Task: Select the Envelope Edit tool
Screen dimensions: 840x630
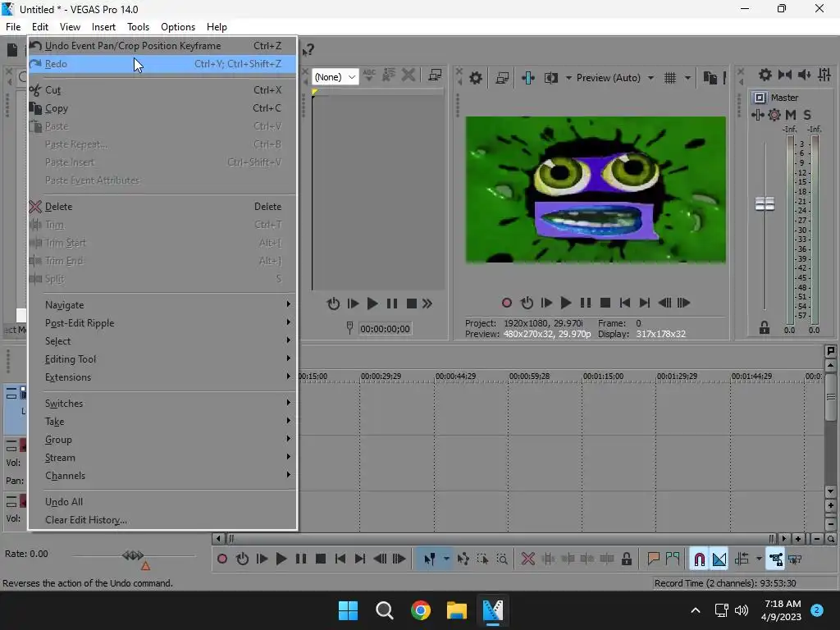Action: click(x=463, y=559)
